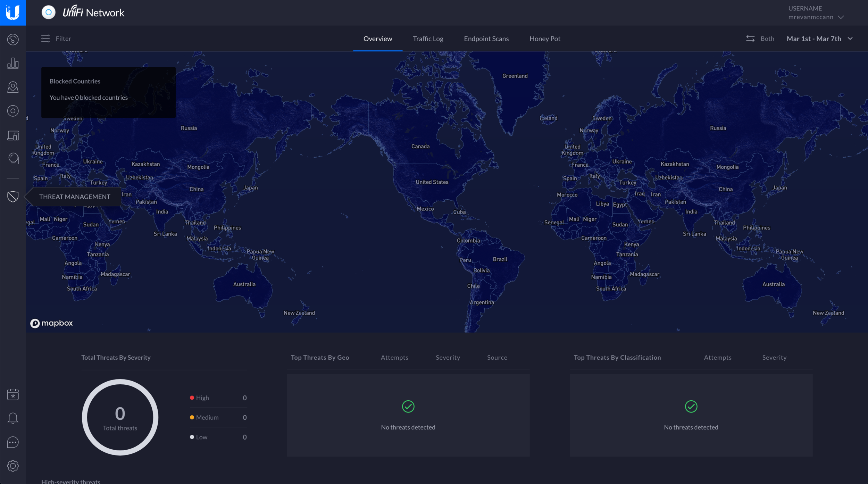Sort Threats By Classification by Severity
The height and width of the screenshot is (484, 868).
(774, 358)
